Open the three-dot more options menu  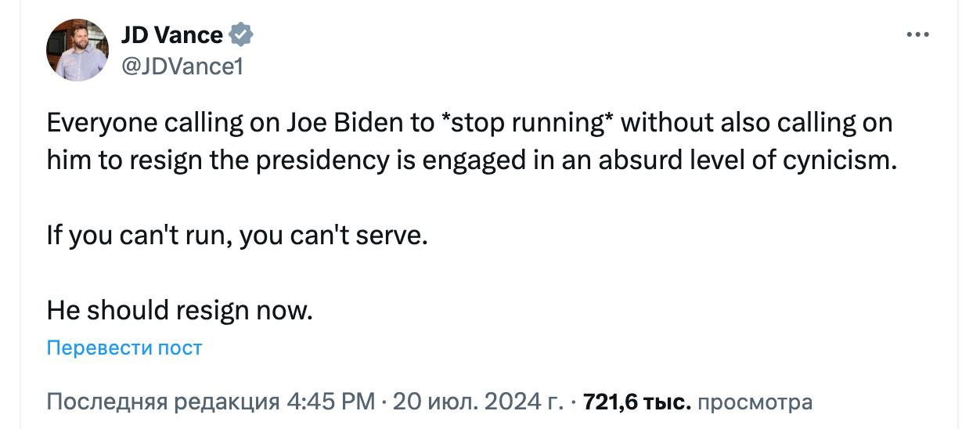pos(917,35)
